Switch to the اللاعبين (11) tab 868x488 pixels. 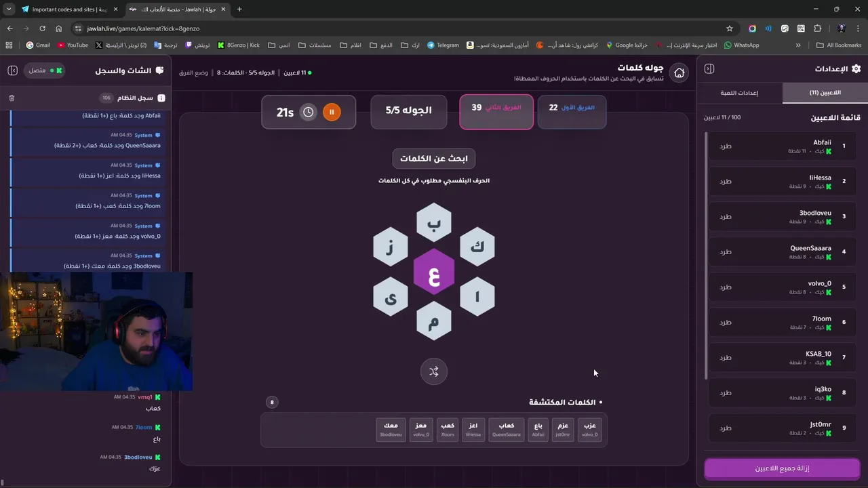click(825, 93)
